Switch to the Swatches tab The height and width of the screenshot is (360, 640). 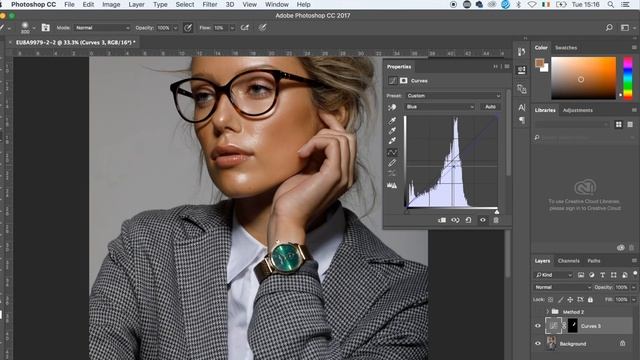point(566,47)
